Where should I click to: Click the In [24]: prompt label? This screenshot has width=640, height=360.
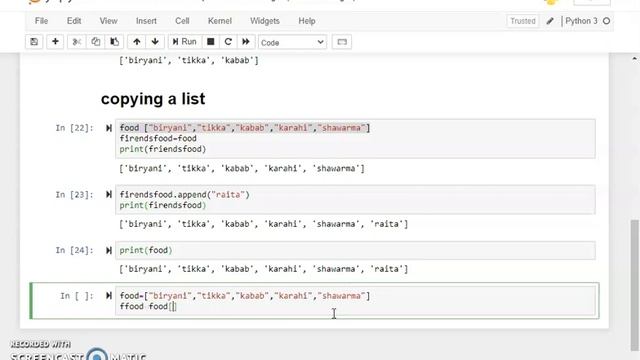pyautogui.click(x=75, y=250)
